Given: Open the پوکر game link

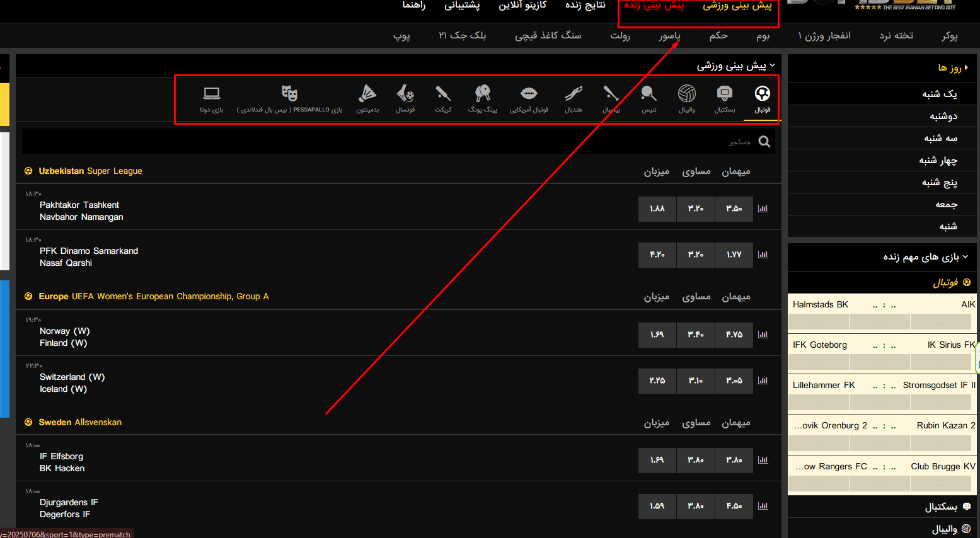Looking at the screenshot, I should coord(950,36).
